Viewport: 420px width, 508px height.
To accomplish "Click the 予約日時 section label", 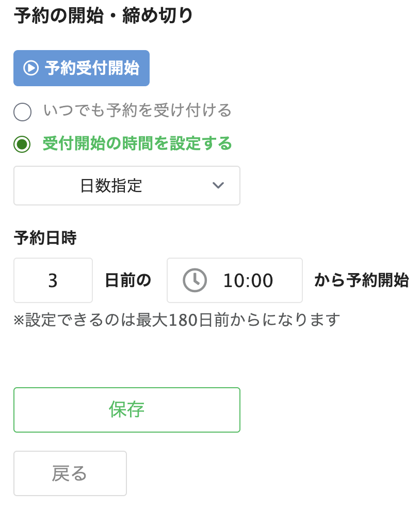I will pos(45,238).
